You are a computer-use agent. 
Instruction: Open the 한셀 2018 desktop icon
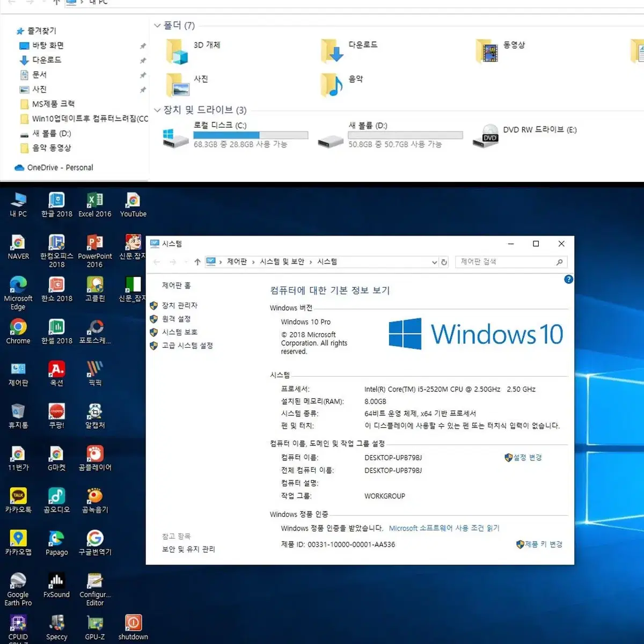tap(57, 332)
